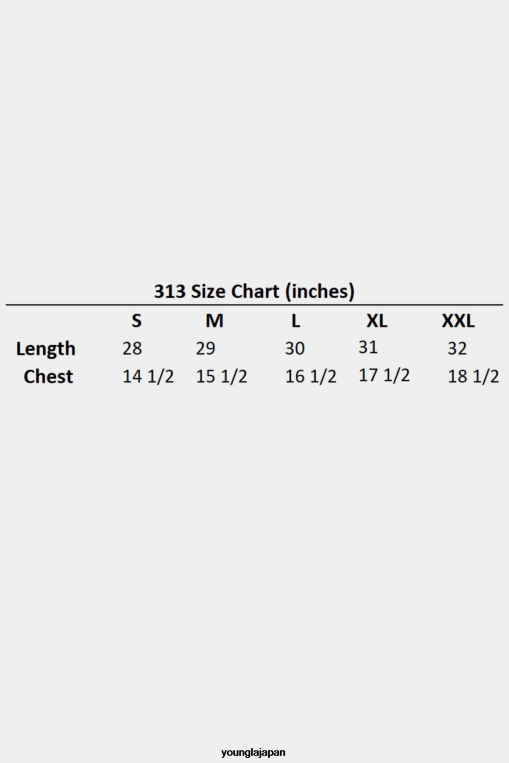Click chest measurement 14 1/2

click(148, 376)
